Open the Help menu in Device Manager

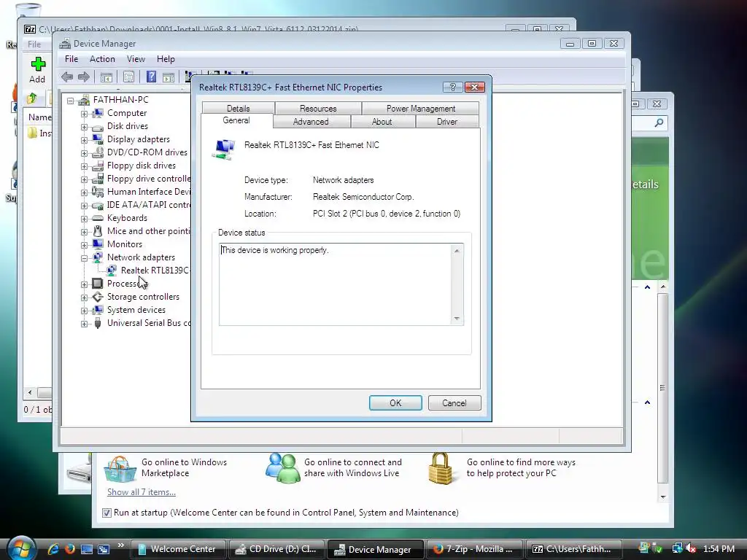pos(166,59)
